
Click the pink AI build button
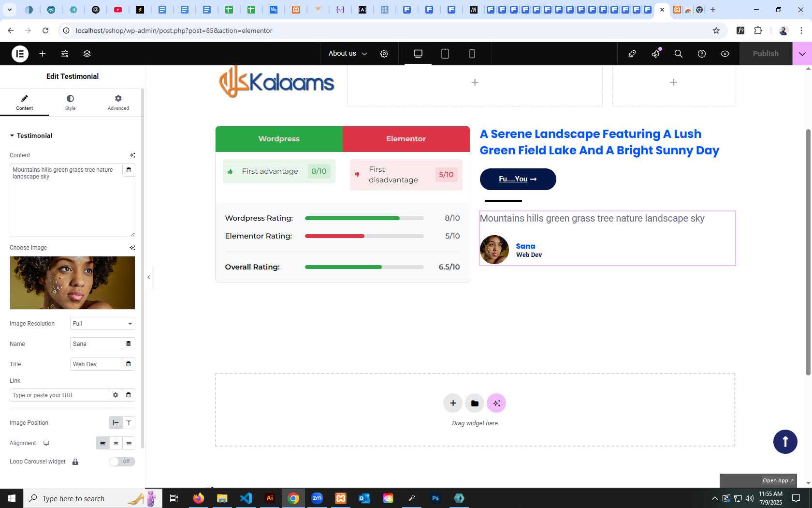coord(496,403)
